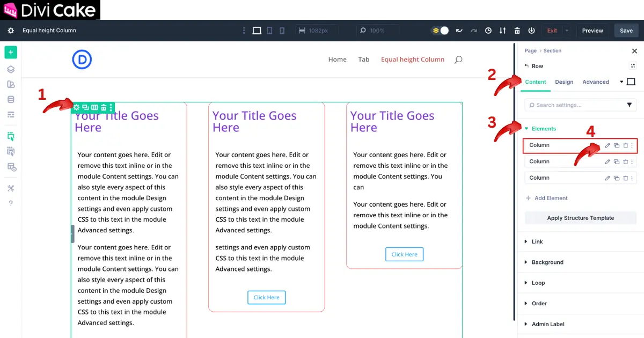Screen dimensions: 644x338
Task: Close the settings panel with X
Action: (634, 51)
